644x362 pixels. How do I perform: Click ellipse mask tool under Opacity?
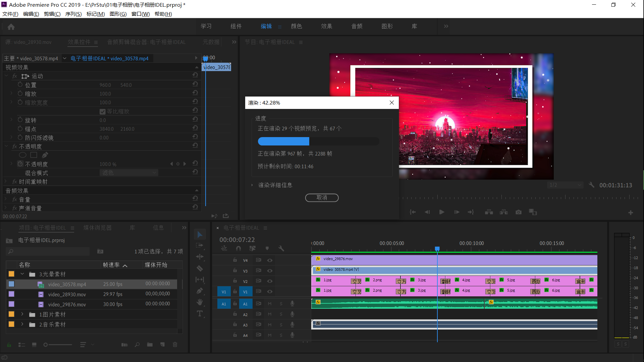point(22,155)
